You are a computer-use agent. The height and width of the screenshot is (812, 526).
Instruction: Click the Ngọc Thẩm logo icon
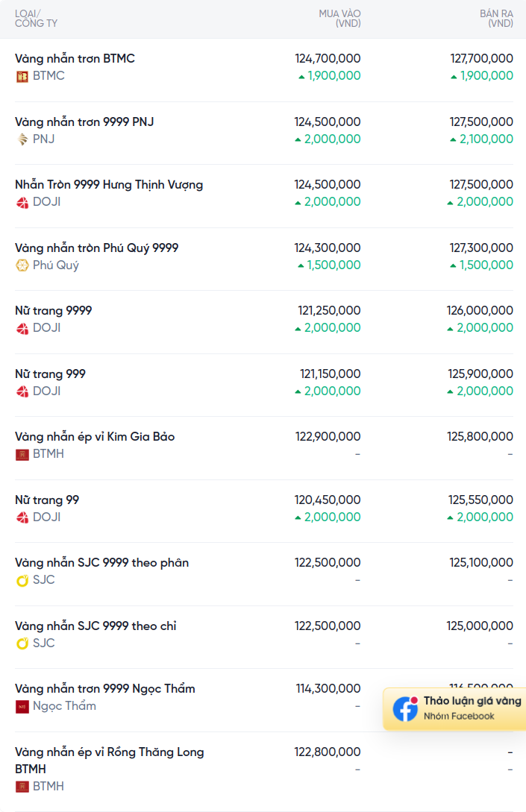(22, 706)
